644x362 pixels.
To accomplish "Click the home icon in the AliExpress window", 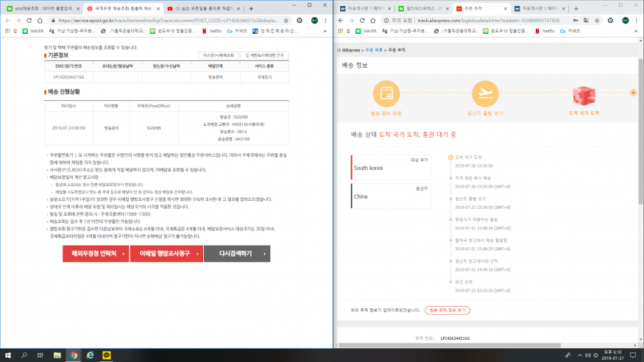I will click(375, 21).
